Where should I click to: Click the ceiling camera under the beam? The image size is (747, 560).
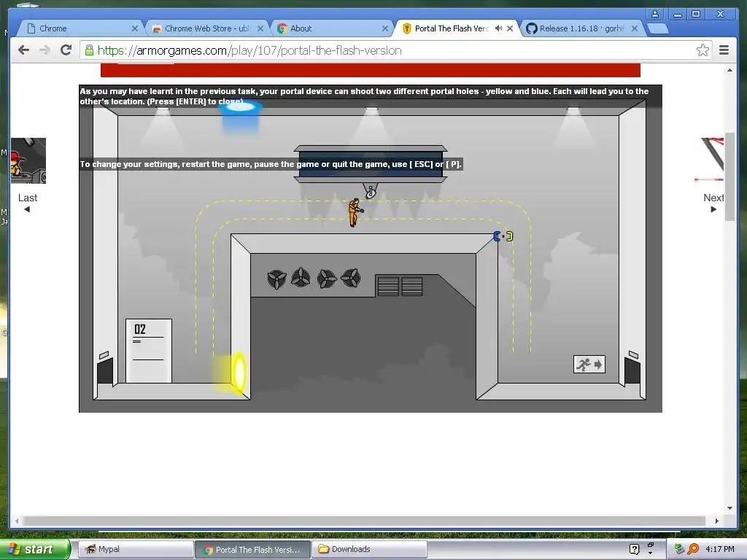pyautogui.click(x=370, y=191)
